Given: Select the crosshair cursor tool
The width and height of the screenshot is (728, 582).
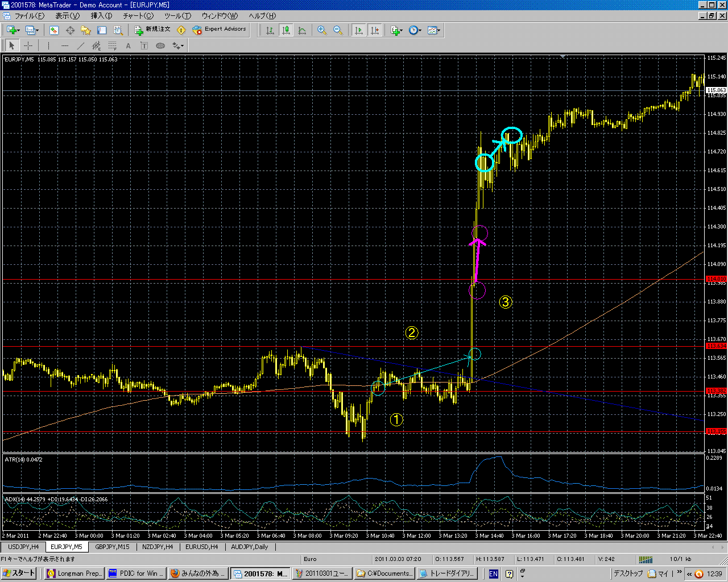Looking at the screenshot, I should pos(28,46).
